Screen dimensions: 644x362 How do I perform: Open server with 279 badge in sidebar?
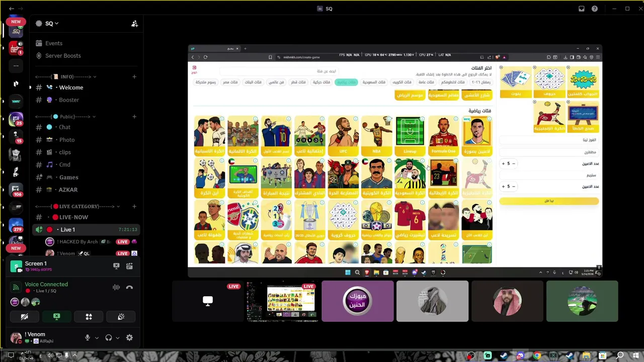coord(16,225)
